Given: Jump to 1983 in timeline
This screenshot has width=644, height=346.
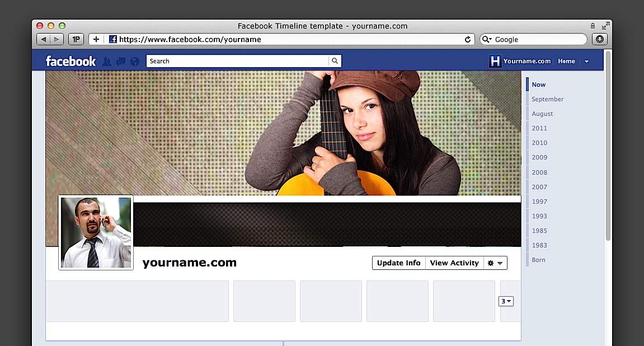Looking at the screenshot, I should [539, 245].
